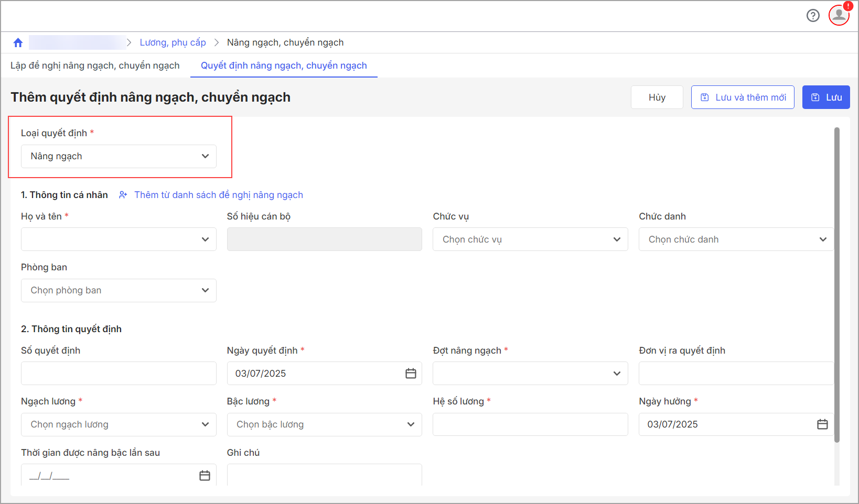Click the Hủy button
859x504 pixels.
(657, 97)
